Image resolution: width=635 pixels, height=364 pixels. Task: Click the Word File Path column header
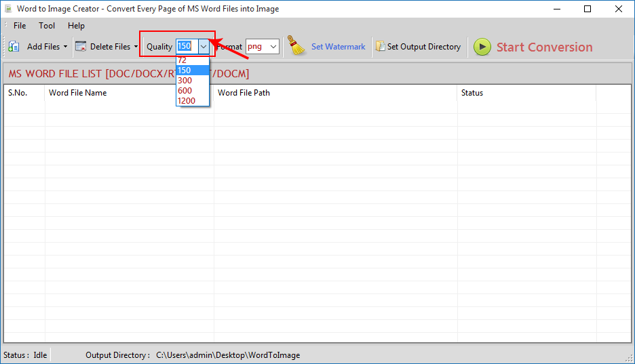pos(335,93)
